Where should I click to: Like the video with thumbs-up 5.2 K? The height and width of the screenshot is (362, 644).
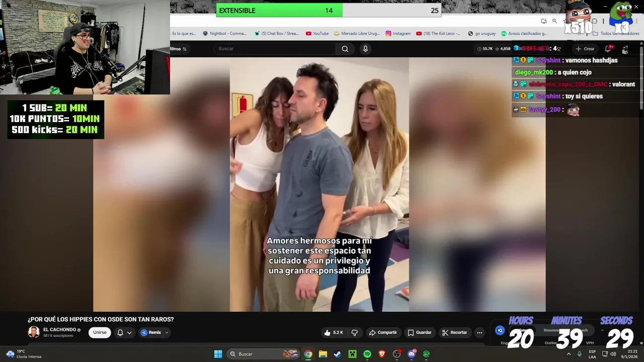coord(333,332)
